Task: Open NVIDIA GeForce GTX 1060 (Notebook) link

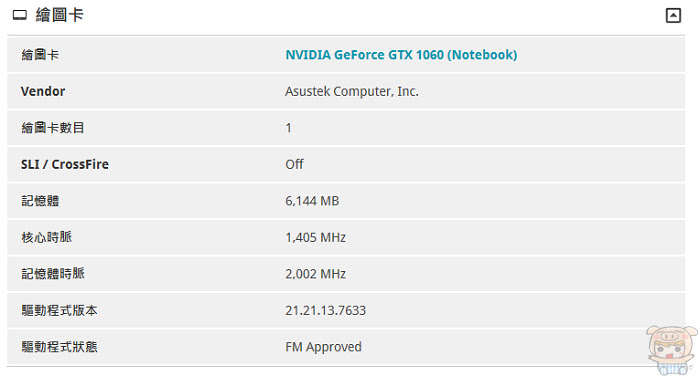Action: (401, 55)
